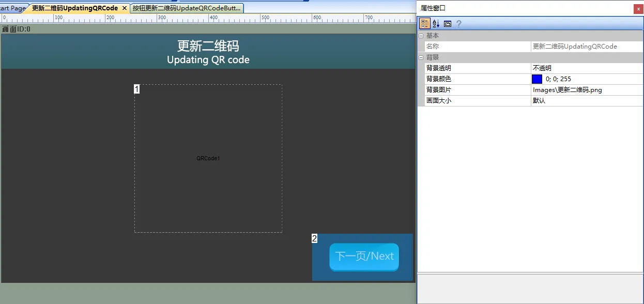This screenshot has width=644, height=304.
Task: Click the 画面ID:0 label
Action: pos(17,29)
